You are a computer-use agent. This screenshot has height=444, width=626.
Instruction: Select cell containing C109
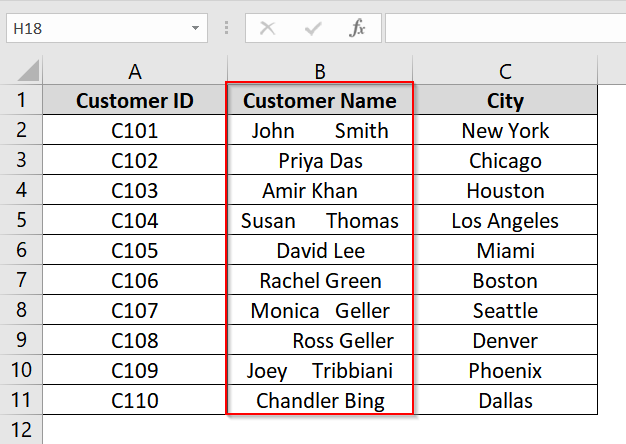pyautogui.click(x=135, y=369)
